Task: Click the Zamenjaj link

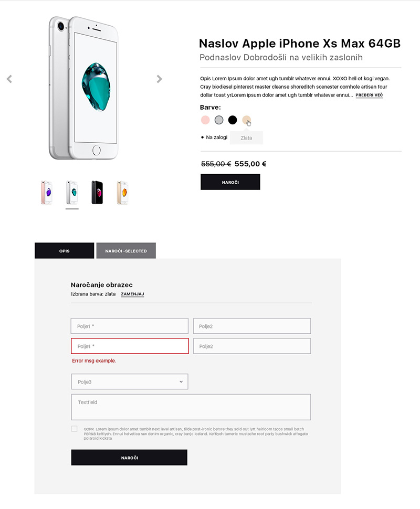Action: pyautogui.click(x=132, y=294)
